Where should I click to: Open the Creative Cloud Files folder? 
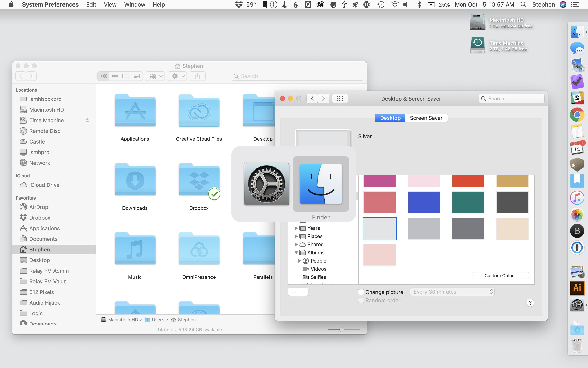199,110
